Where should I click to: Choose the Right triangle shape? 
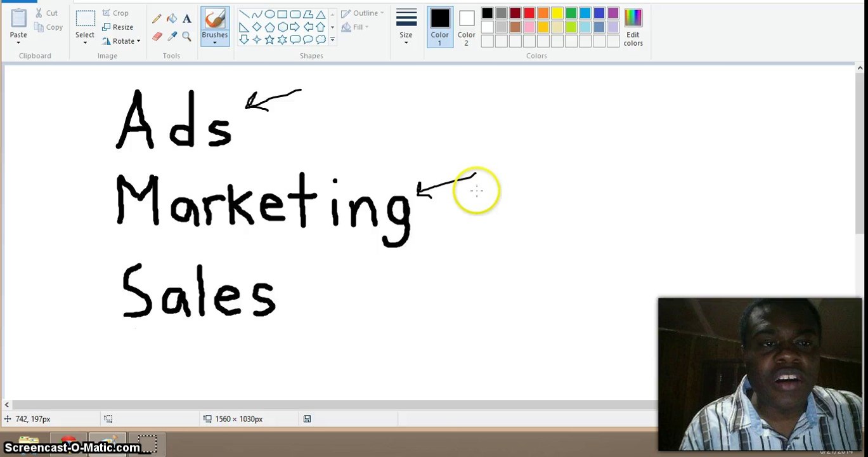(x=243, y=27)
